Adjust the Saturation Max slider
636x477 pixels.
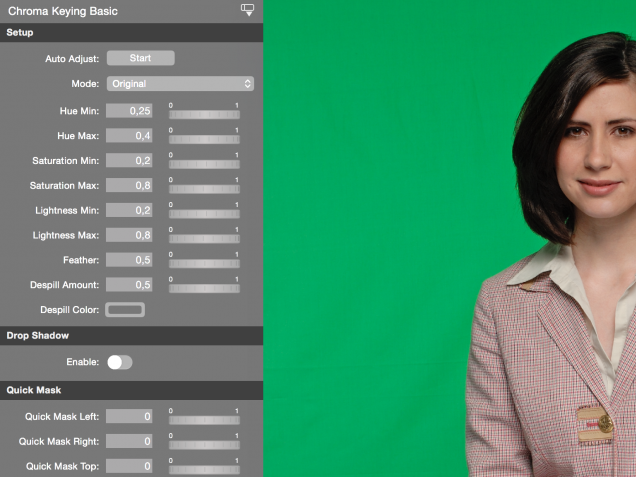(x=204, y=189)
